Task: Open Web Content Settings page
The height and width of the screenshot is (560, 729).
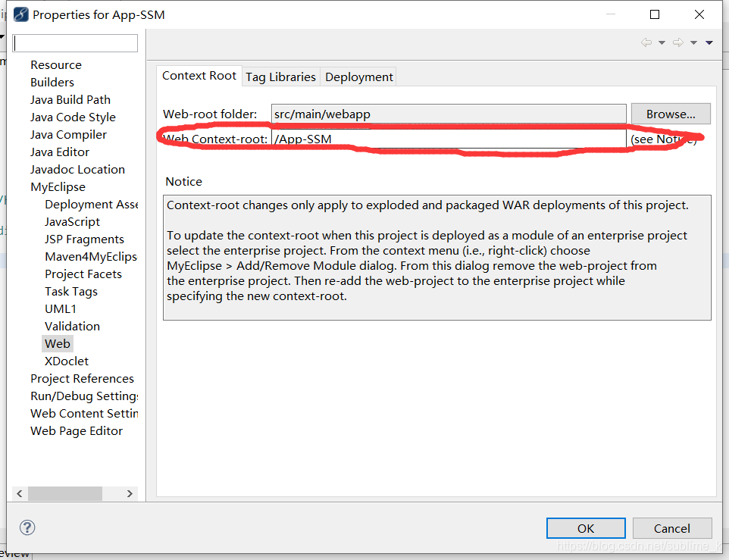Action: coord(84,413)
